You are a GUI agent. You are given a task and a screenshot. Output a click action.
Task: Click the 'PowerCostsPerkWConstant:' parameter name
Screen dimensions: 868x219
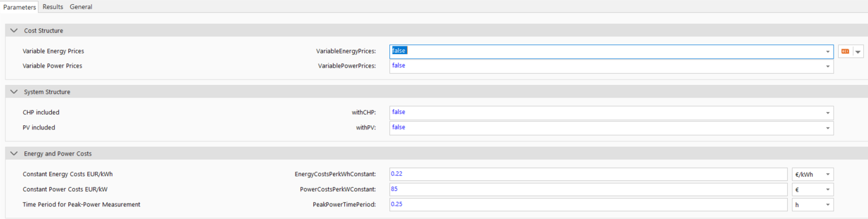[x=338, y=189]
